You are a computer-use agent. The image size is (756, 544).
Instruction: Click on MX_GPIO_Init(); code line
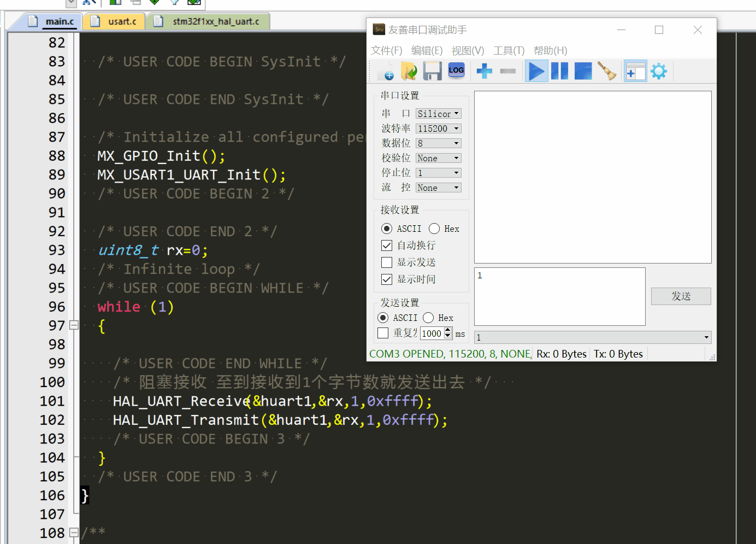click(x=161, y=156)
